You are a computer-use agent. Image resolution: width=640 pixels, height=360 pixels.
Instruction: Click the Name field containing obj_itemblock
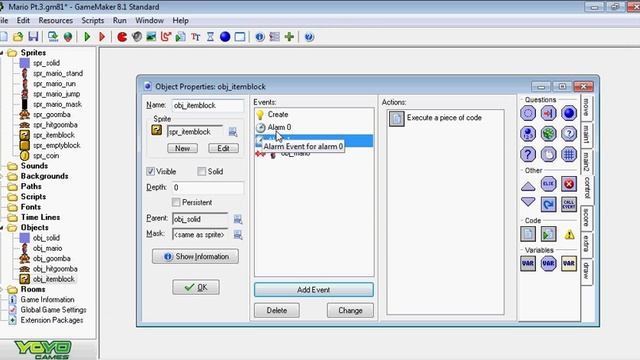coord(207,105)
